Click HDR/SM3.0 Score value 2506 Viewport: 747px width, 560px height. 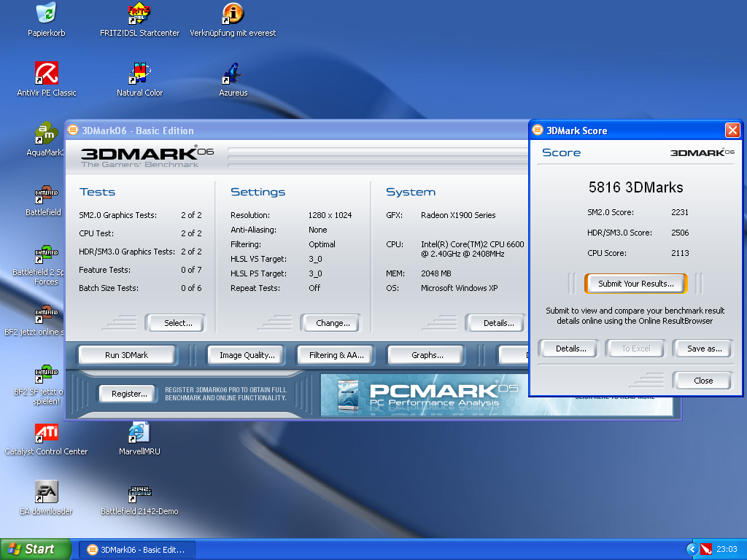pos(680,233)
